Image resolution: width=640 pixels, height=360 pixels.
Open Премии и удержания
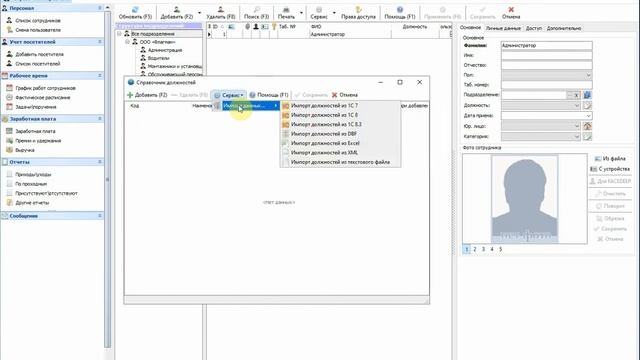click(38, 141)
